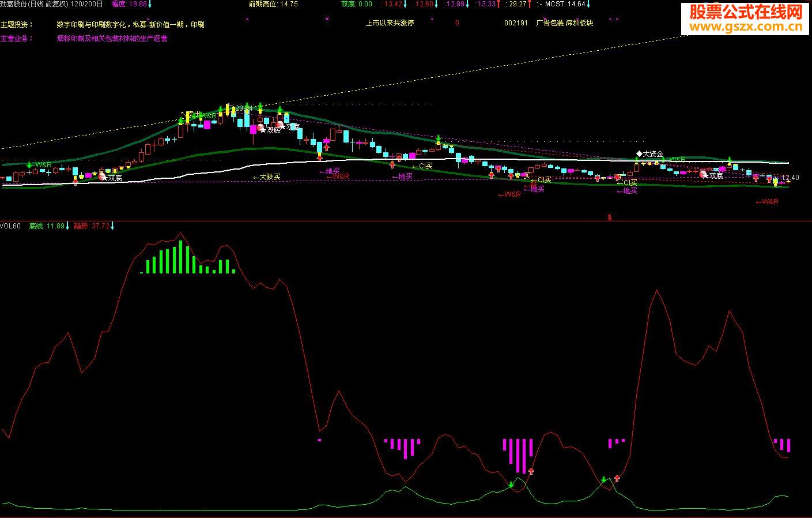This screenshot has height=518, width=812.
Task: Click the stock code 002191
Action: coord(516,23)
